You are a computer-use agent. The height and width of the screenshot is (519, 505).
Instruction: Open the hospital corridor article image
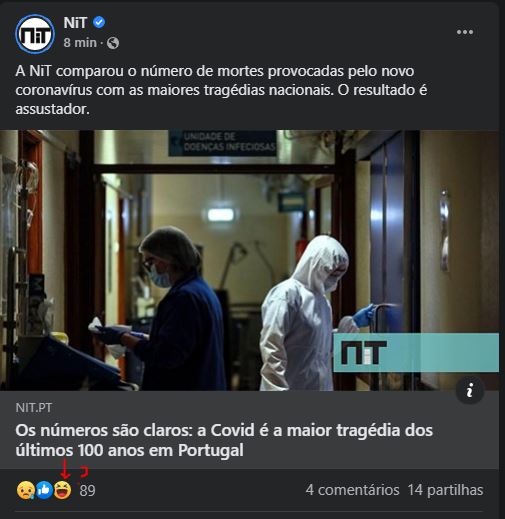tap(249, 260)
